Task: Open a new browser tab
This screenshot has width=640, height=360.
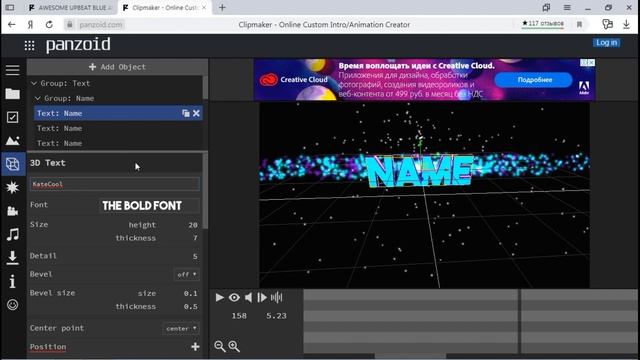Action: coord(222,7)
